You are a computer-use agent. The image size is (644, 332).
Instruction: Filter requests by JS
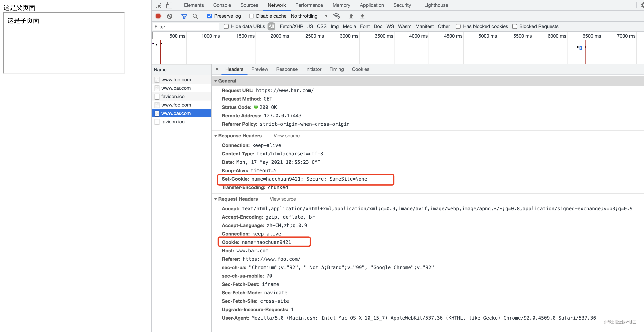coord(310,26)
